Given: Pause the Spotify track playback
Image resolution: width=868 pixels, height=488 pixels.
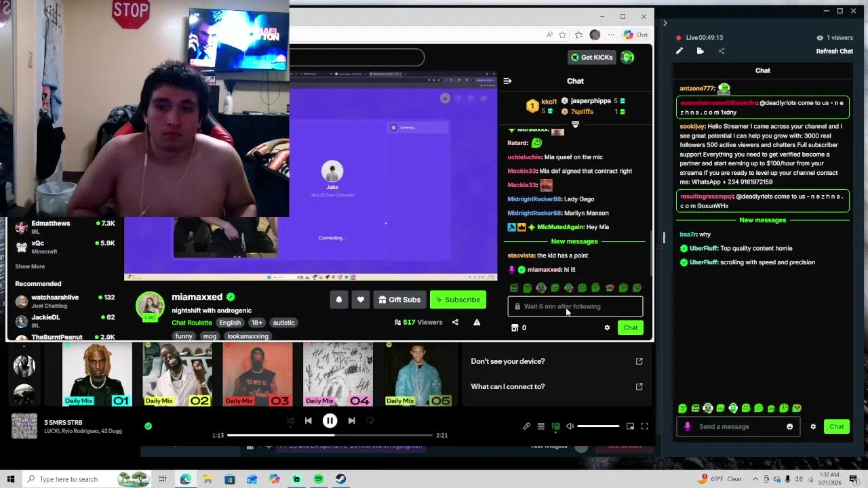Looking at the screenshot, I should click(330, 421).
